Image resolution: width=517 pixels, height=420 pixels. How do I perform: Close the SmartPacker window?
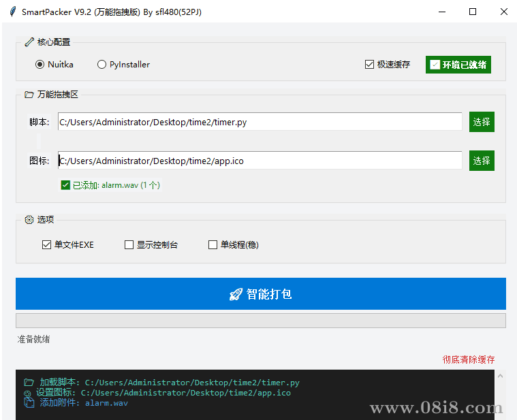(503, 12)
